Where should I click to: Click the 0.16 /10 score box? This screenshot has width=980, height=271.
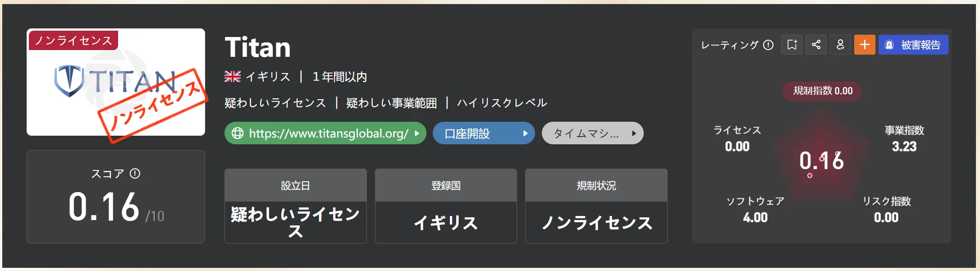tap(116, 197)
